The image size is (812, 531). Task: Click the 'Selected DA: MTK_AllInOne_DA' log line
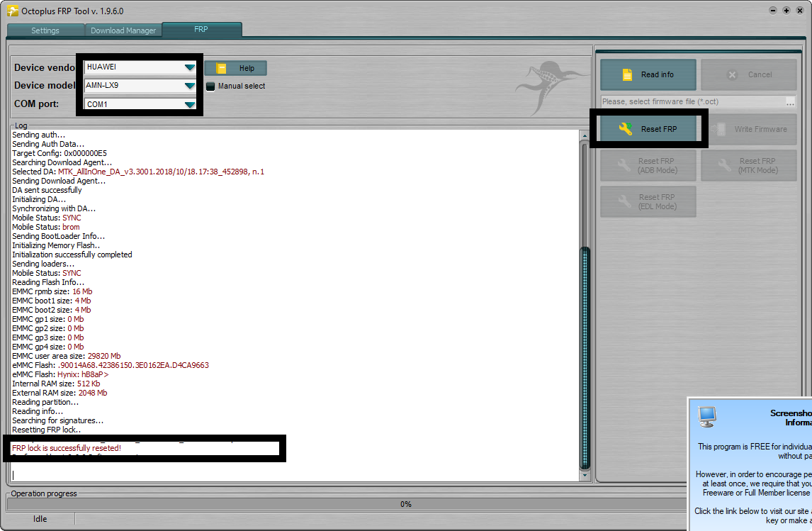coord(138,172)
